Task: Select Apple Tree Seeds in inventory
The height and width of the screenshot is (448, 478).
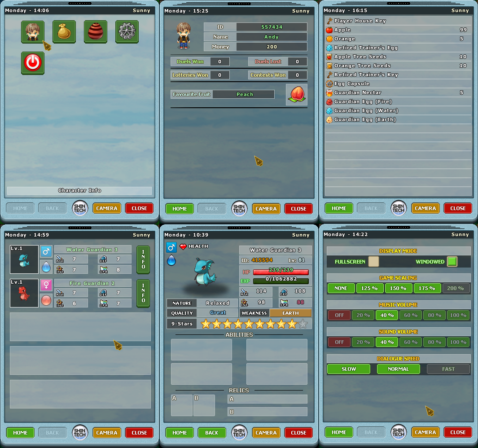Action: pos(398,57)
